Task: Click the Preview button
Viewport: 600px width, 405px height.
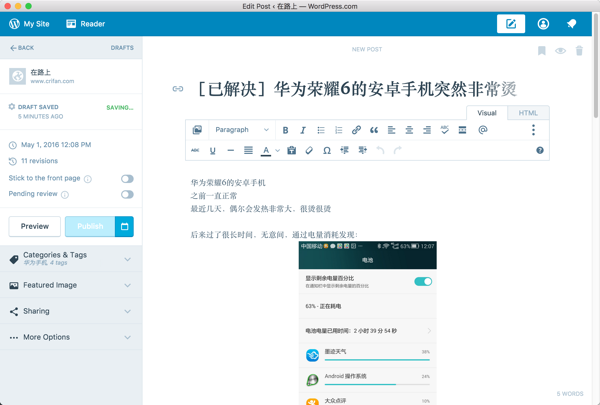Action: coord(35,226)
